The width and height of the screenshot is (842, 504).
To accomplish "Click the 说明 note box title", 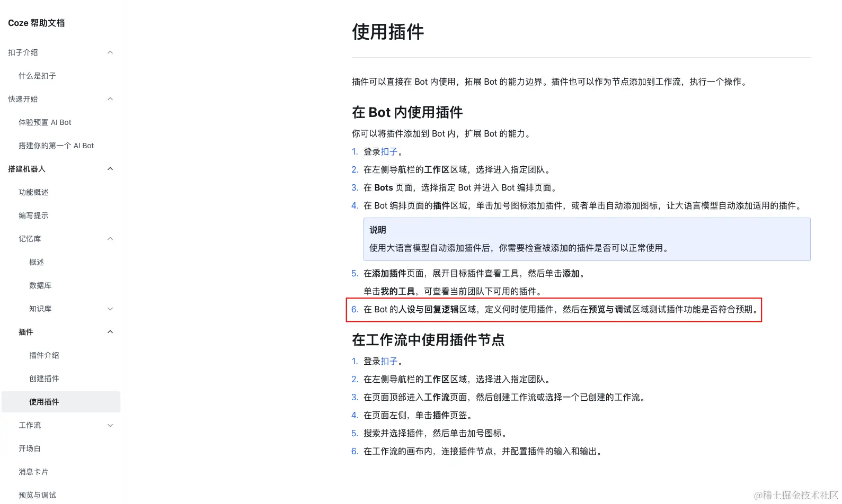I will click(x=378, y=230).
